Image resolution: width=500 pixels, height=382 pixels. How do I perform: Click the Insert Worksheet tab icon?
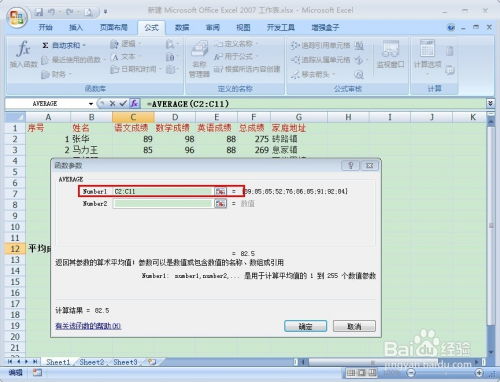point(152,362)
